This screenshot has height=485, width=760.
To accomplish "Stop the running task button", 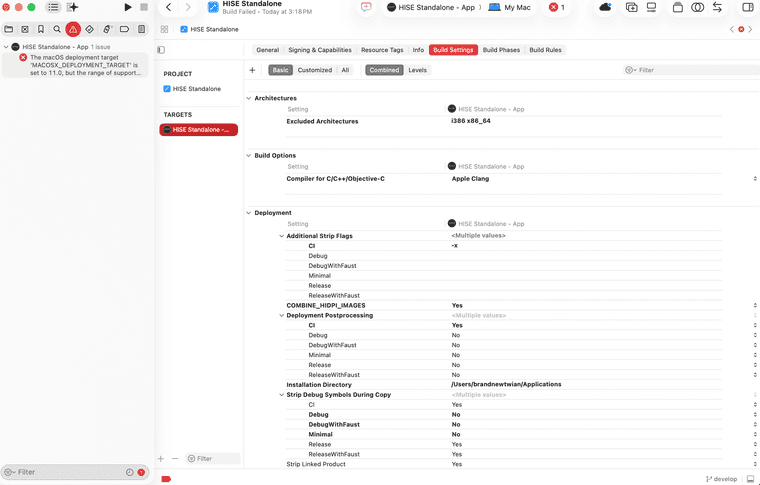I will pyautogui.click(x=144, y=7).
